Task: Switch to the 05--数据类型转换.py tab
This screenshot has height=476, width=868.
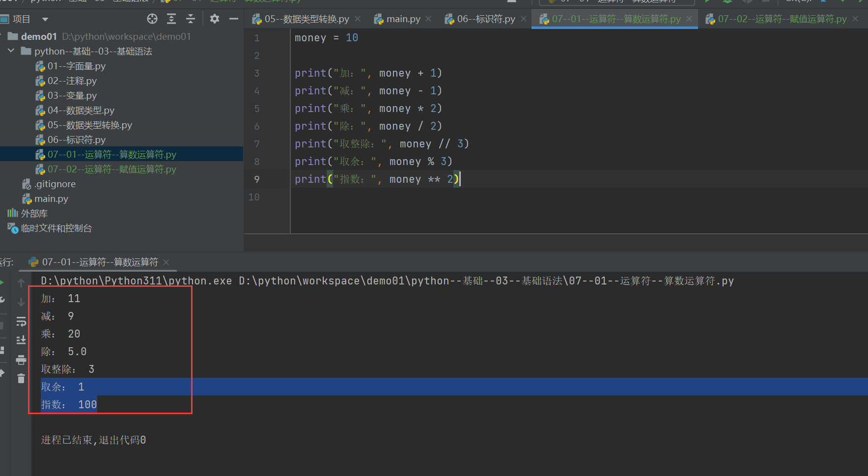Action: (307, 19)
